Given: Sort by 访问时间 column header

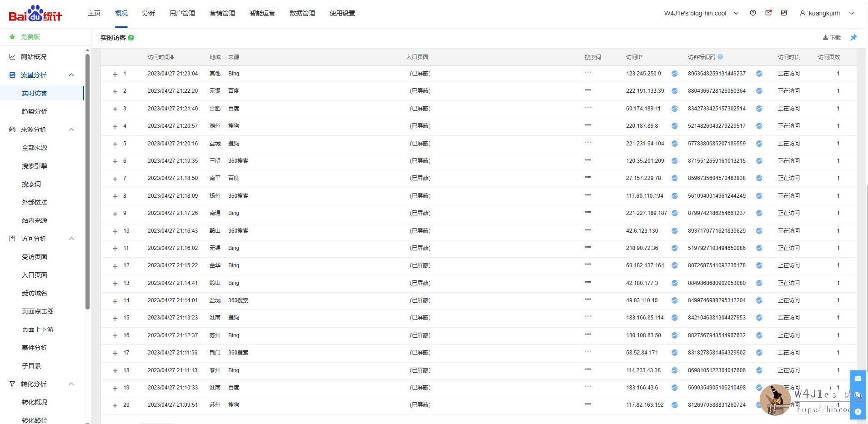Looking at the screenshot, I should click(161, 57).
